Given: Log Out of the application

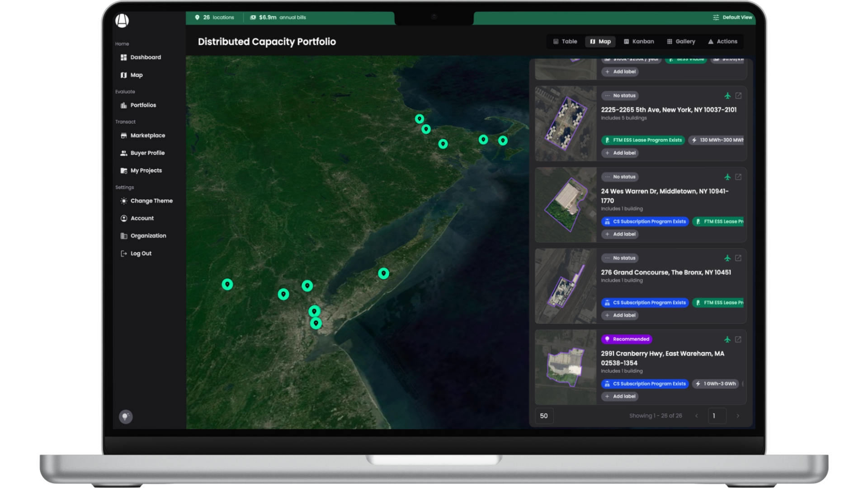Looking at the screenshot, I should point(136,253).
